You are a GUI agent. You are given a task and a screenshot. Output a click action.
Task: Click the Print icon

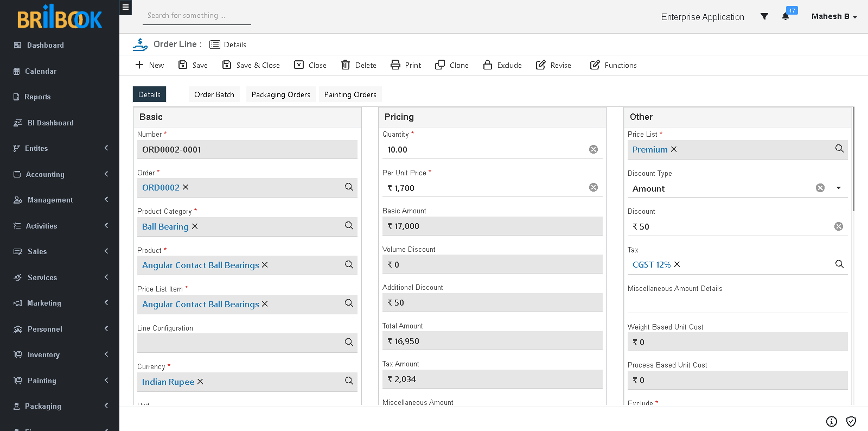click(x=395, y=65)
